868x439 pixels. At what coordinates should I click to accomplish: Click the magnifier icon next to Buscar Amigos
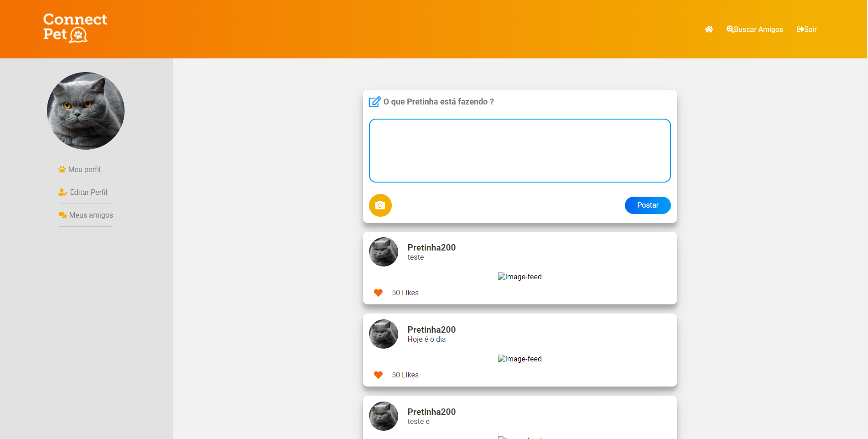[x=729, y=29]
